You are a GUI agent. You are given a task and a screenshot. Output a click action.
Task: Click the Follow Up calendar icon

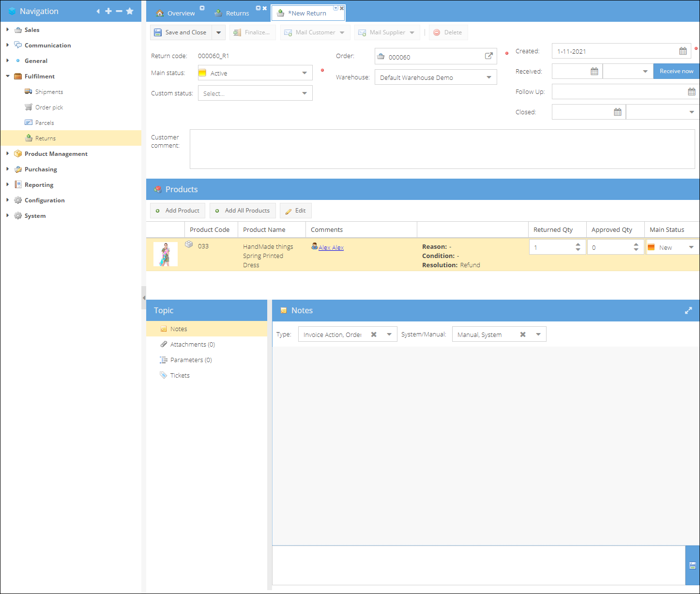pos(691,92)
